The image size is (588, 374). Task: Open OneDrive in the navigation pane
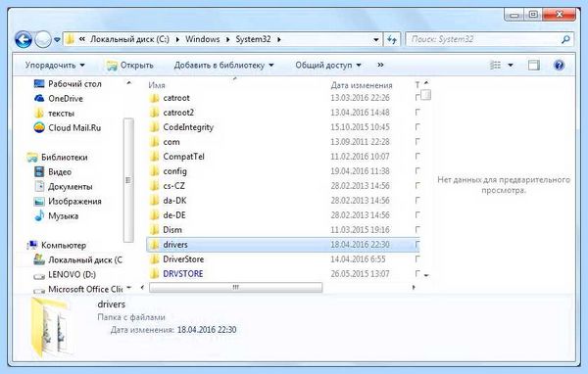pos(59,99)
